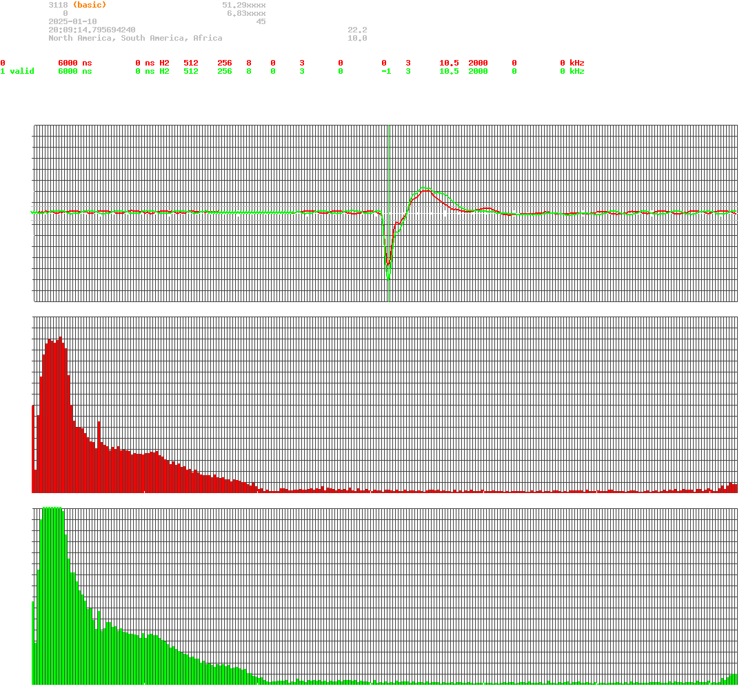The image size is (755, 700).
Task: Click the green row value -1
Action: click(386, 71)
